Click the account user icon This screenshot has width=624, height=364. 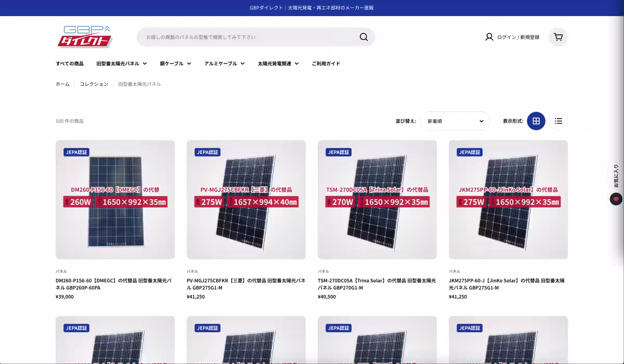(x=489, y=37)
